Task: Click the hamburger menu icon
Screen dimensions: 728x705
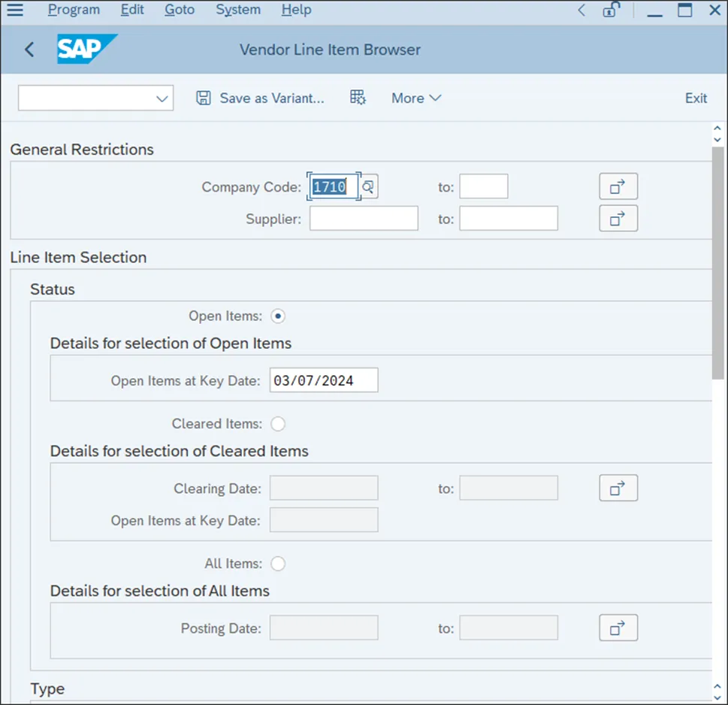Action: tap(15, 11)
